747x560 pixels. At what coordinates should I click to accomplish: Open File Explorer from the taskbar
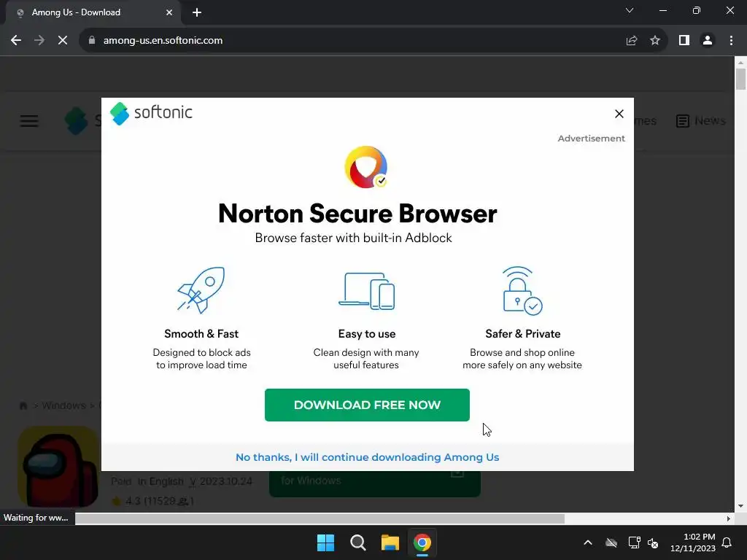pos(390,542)
